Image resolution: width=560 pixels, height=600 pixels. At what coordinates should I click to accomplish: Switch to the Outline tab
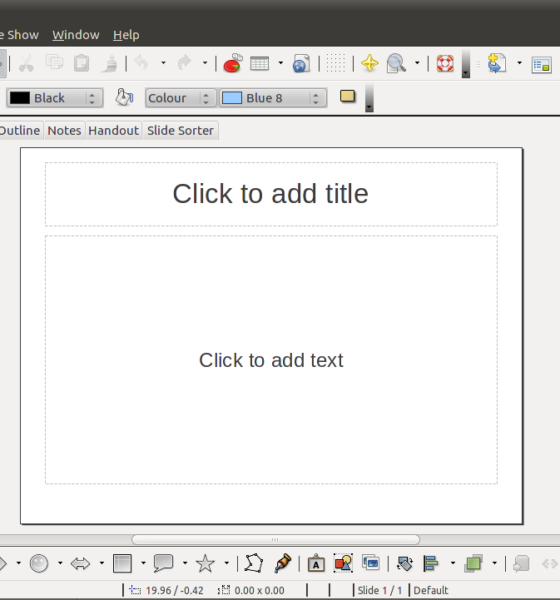pos(20,130)
